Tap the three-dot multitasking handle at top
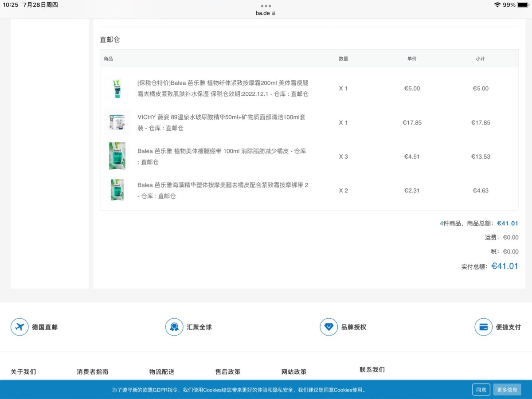Image resolution: width=532 pixels, height=399 pixels. click(x=266, y=6)
